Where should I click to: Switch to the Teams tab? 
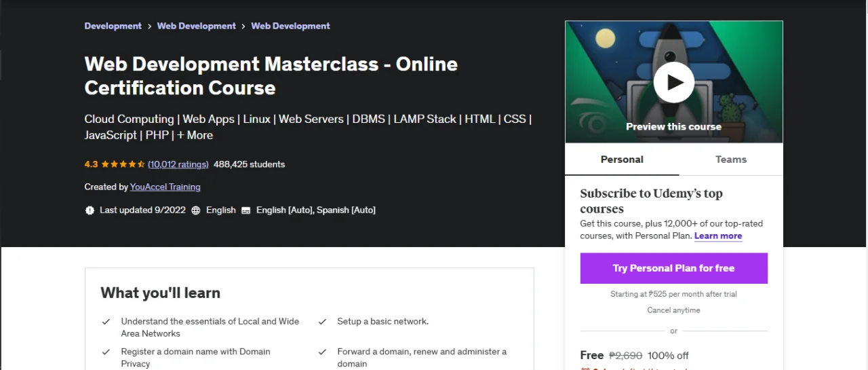731,160
